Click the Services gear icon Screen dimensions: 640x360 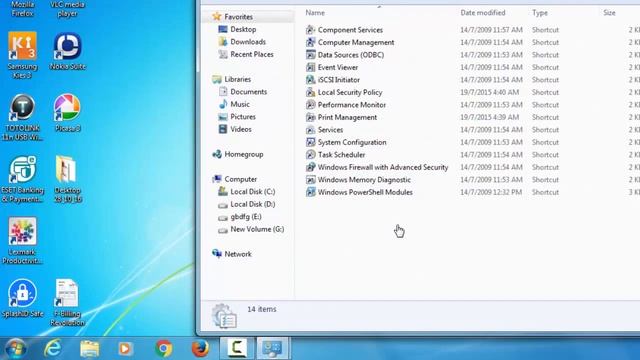tap(311, 130)
